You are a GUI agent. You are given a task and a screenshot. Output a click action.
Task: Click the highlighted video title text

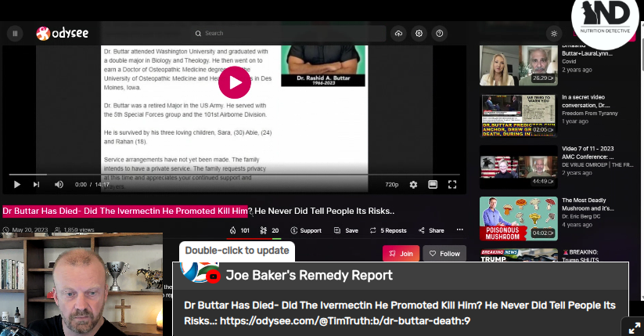click(125, 211)
